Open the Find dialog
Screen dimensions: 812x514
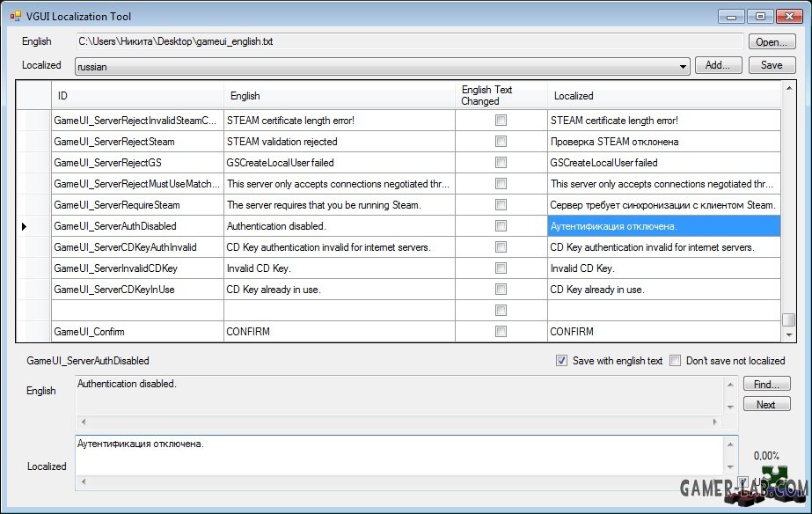tap(766, 384)
